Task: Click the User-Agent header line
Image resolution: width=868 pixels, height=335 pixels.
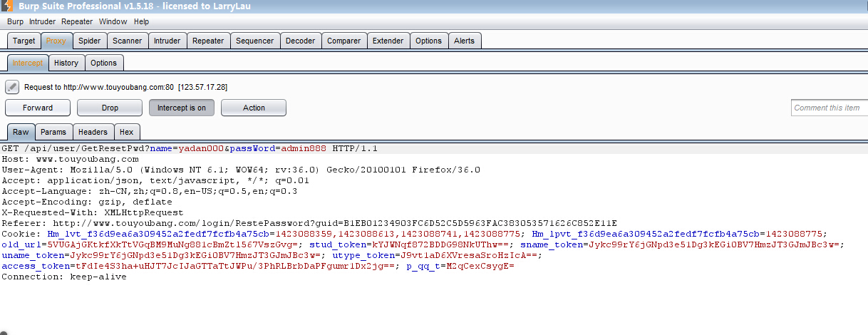Action: (x=241, y=170)
